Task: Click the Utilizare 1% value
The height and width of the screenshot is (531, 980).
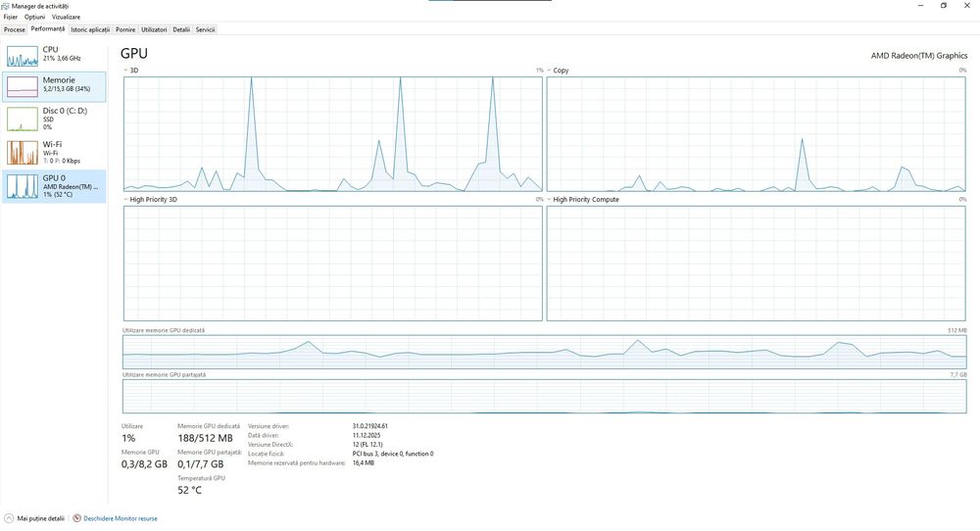Action: point(128,438)
